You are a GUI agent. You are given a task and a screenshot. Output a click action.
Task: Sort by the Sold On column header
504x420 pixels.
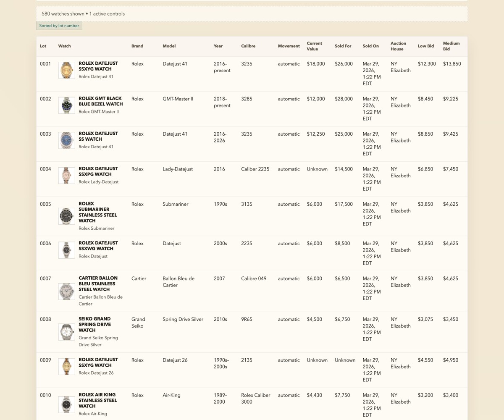370,46
